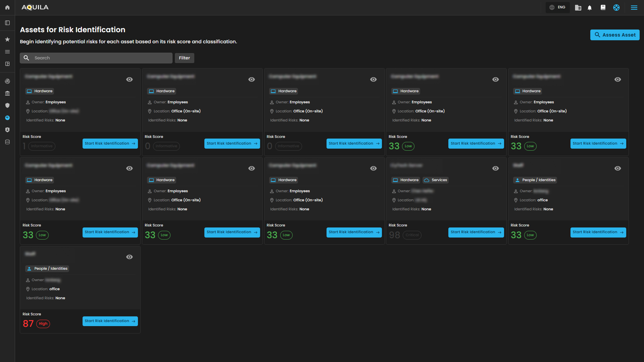Image resolution: width=644 pixels, height=362 pixels.
Task: Open the radar icon in the sidebar
Action: (7, 81)
